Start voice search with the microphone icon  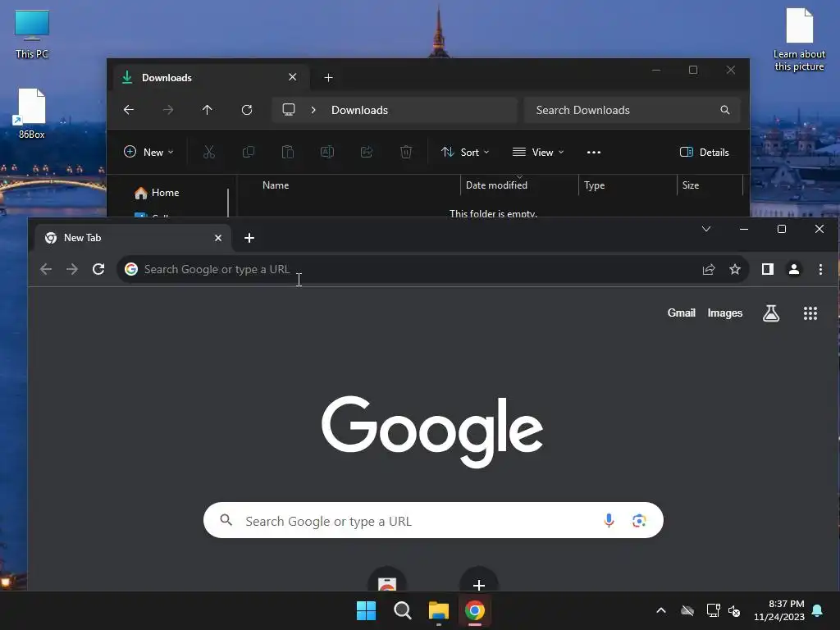pyautogui.click(x=609, y=520)
